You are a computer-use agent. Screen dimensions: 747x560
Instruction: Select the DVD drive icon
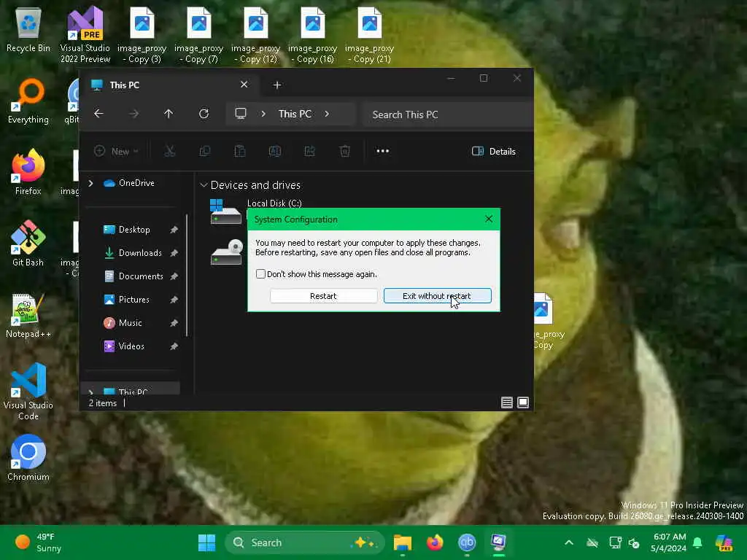(x=227, y=252)
